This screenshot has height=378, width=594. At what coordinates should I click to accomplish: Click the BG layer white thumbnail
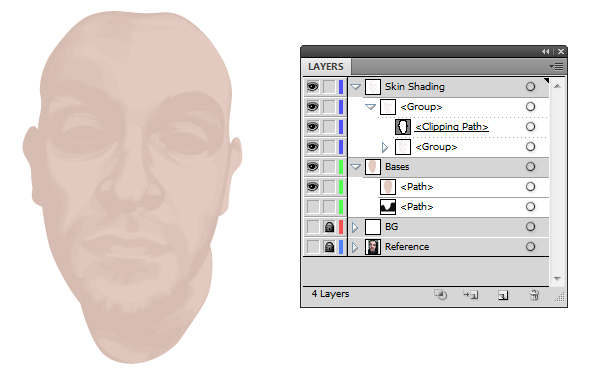(x=373, y=227)
